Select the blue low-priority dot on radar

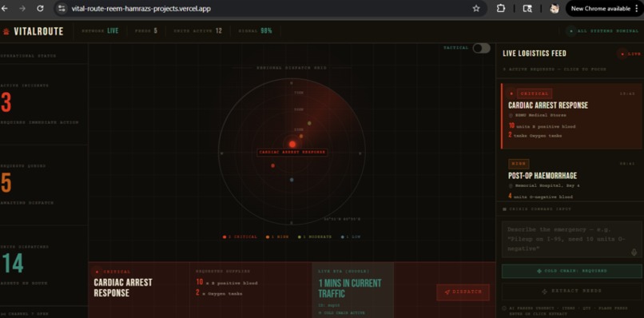pyautogui.click(x=292, y=180)
